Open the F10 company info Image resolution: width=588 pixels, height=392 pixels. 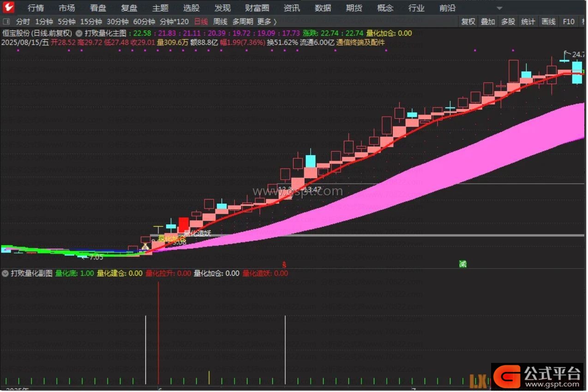[569, 22]
